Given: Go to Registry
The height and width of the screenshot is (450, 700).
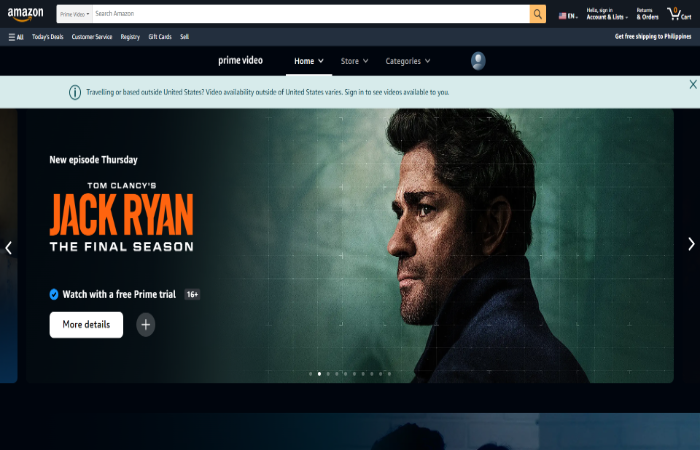Looking at the screenshot, I should [x=130, y=37].
